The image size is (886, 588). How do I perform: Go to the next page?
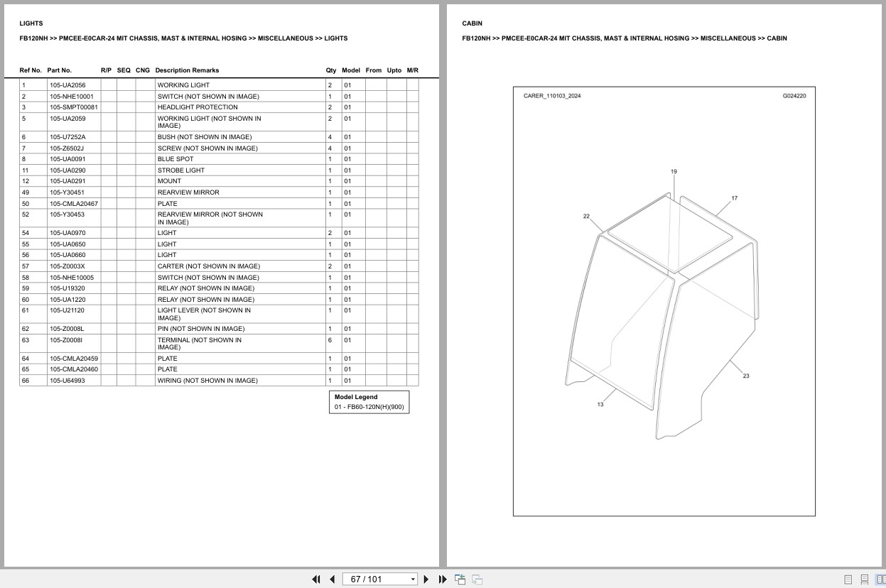[x=426, y=579]
